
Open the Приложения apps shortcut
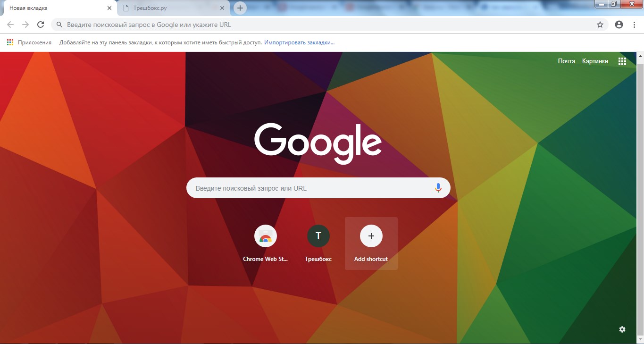click(29, 42)
